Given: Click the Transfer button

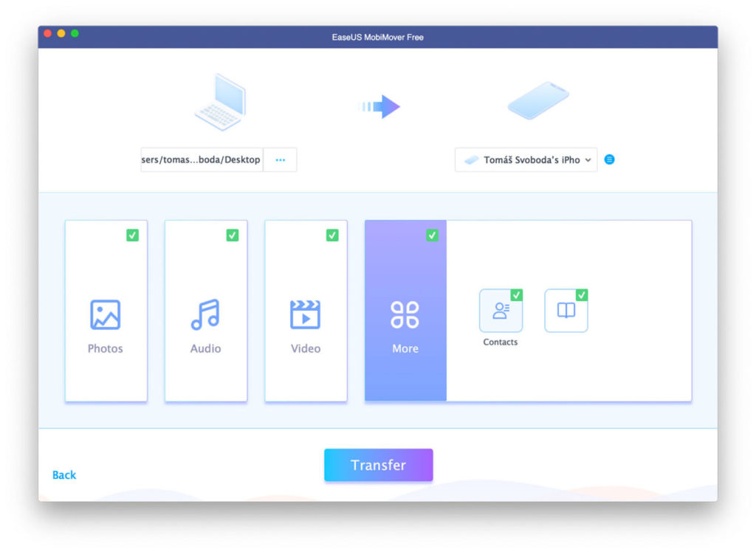Looking at the screenshot, I should 379,465.
